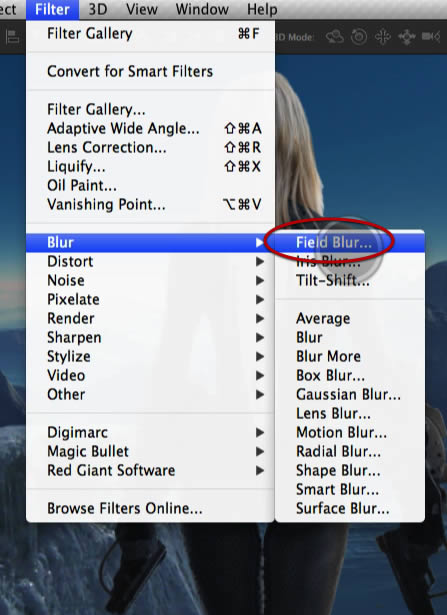
Task: Expand the highlighted Blur submenu entry
Action: point(150,242)
